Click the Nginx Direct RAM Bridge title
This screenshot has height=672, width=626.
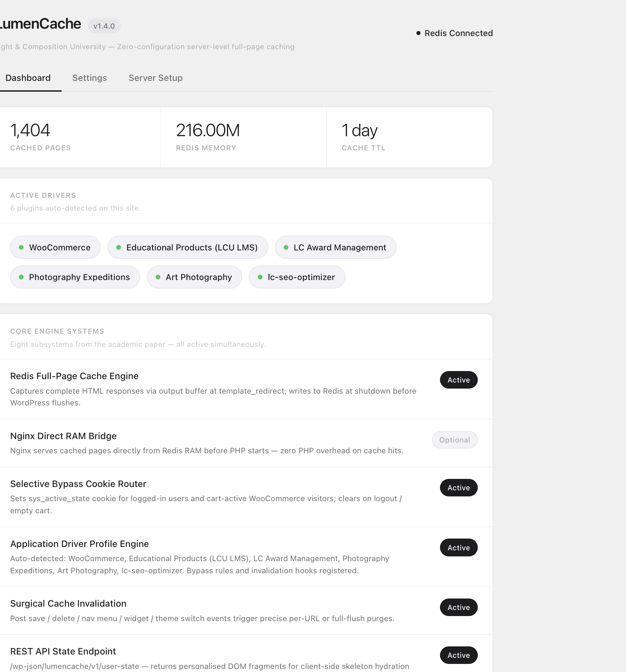(63, 436)
